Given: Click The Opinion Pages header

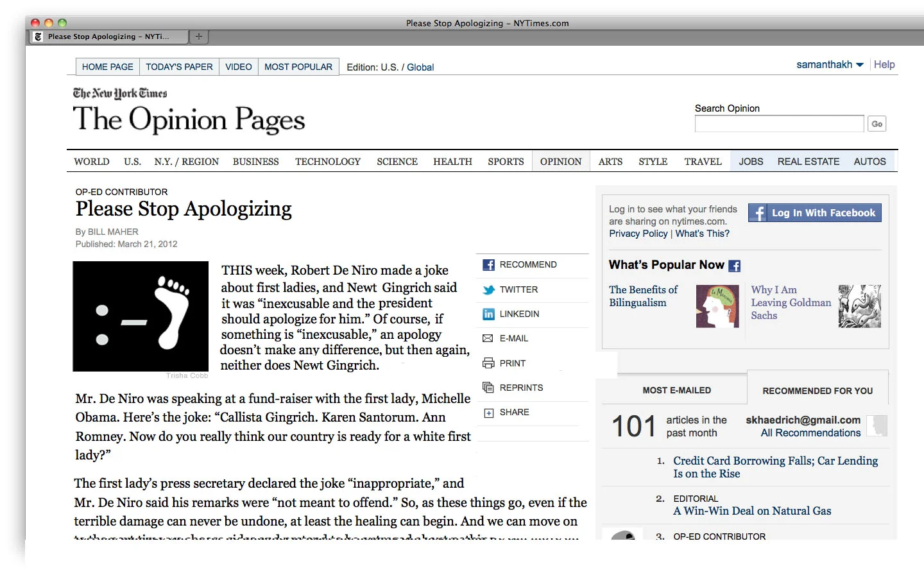Looking at the screenshot, I should 189,120.
